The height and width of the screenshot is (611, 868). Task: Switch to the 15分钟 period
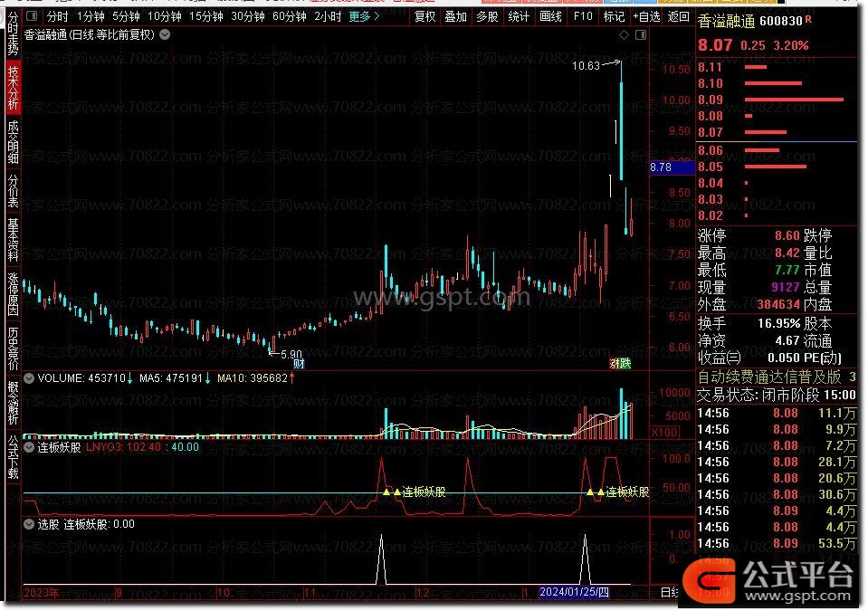click(x=206, y=16)
